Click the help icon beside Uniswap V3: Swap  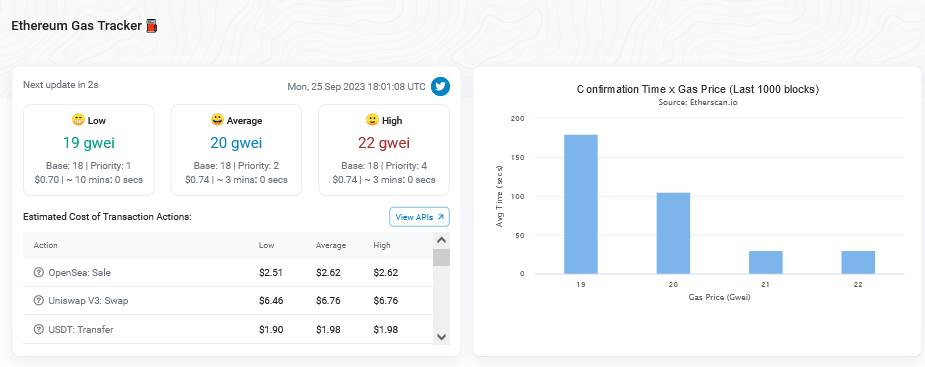point(39,301)
